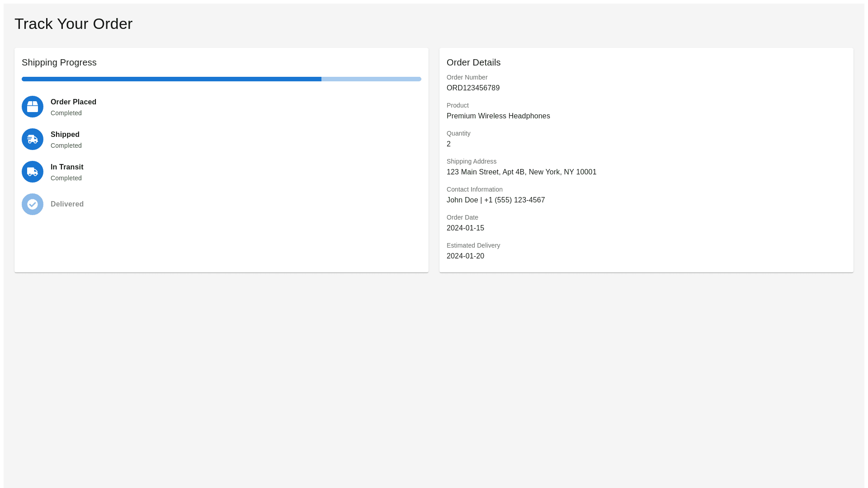Image resolution: width=868 pixels, height=488 pixels.
Task: Click the Delivered checkmark icon
Action: (33, 204)
